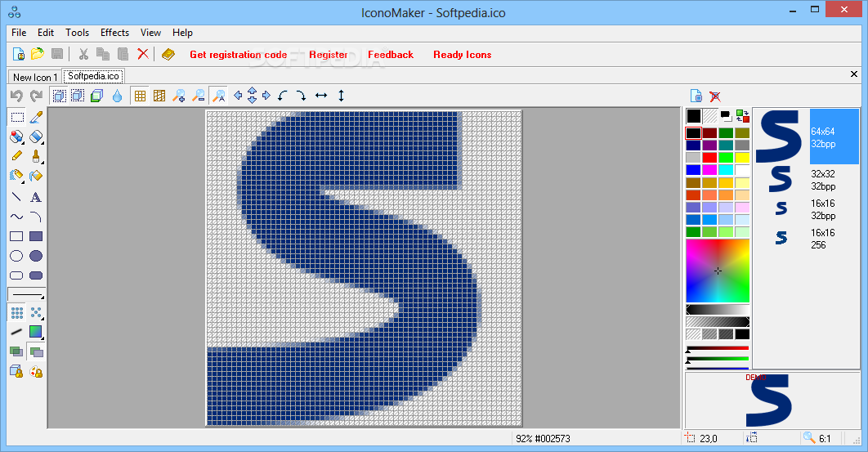Select the straight line tool
The width and height of the screenshot is (868, 452).
17,197
